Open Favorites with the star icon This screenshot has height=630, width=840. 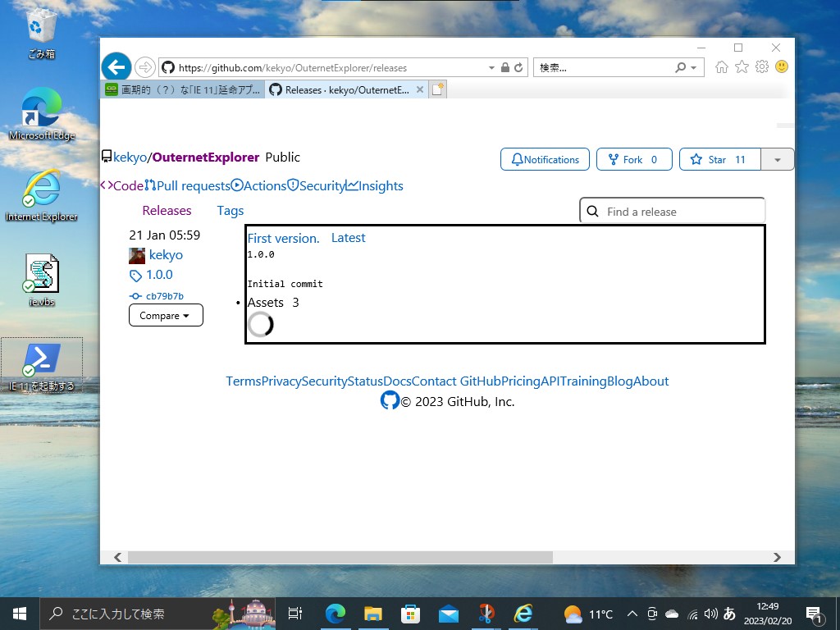pos(742,67)
